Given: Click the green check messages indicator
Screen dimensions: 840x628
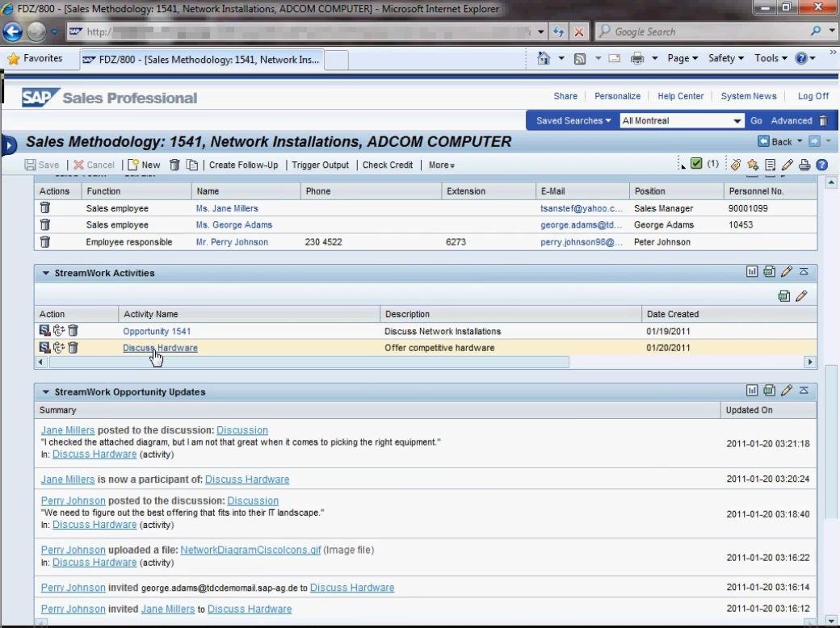Looking at the screenshot, I should point(696,163).
